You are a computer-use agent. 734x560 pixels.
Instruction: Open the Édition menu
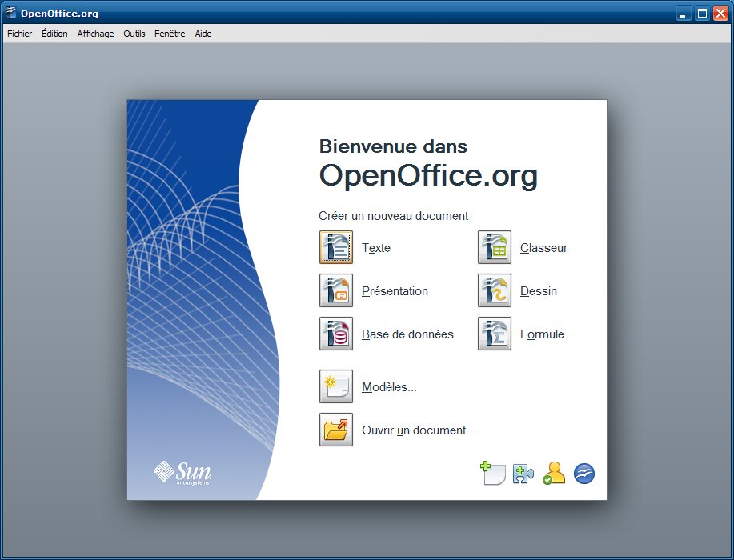point(54,34)
